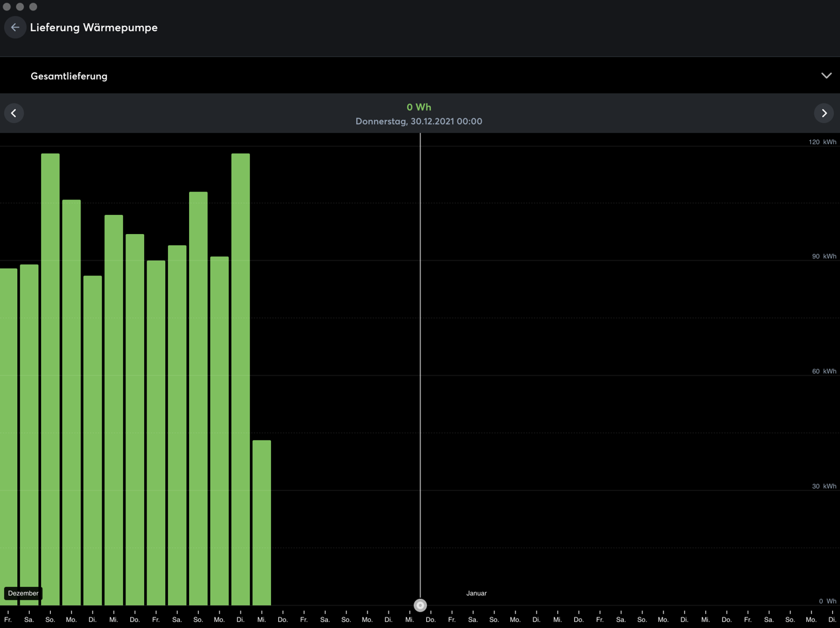The image size is (840, 628).
Task: Click the round handle at the bottom of the cursor line
Action: 420,605
